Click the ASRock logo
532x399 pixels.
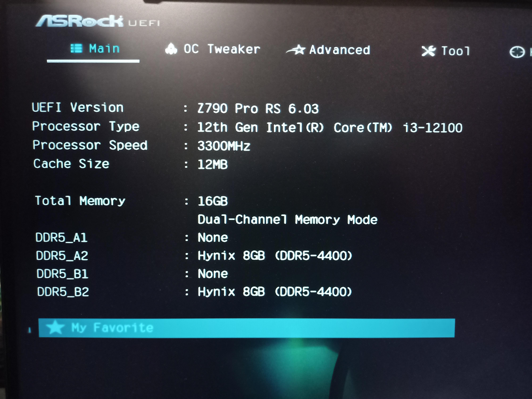[x=79, y=21]
